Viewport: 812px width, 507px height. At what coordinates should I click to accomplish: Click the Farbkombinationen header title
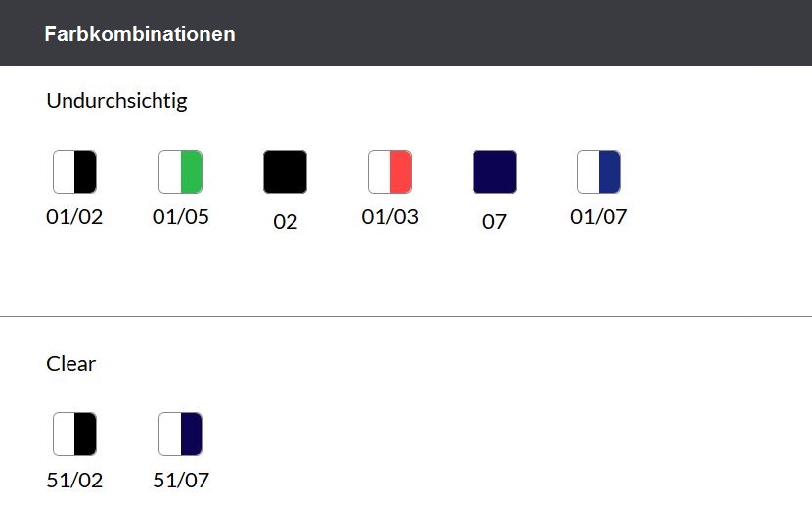(140, 34)
